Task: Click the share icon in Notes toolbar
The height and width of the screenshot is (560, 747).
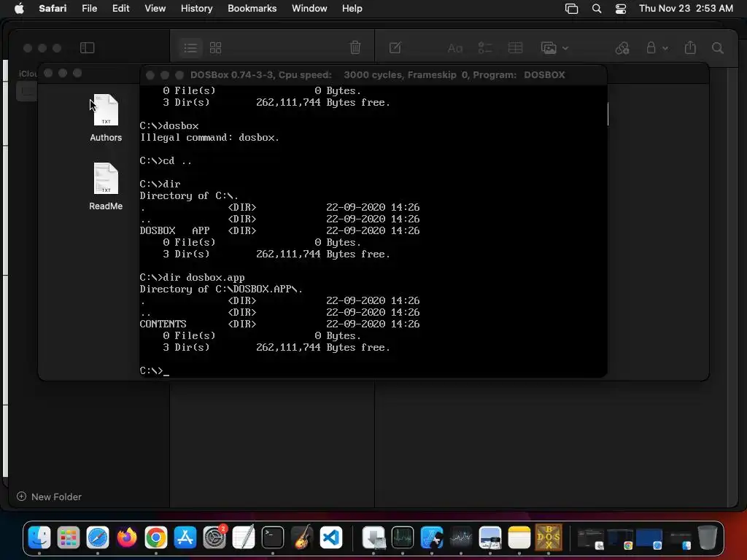Action: pos(690,47)
